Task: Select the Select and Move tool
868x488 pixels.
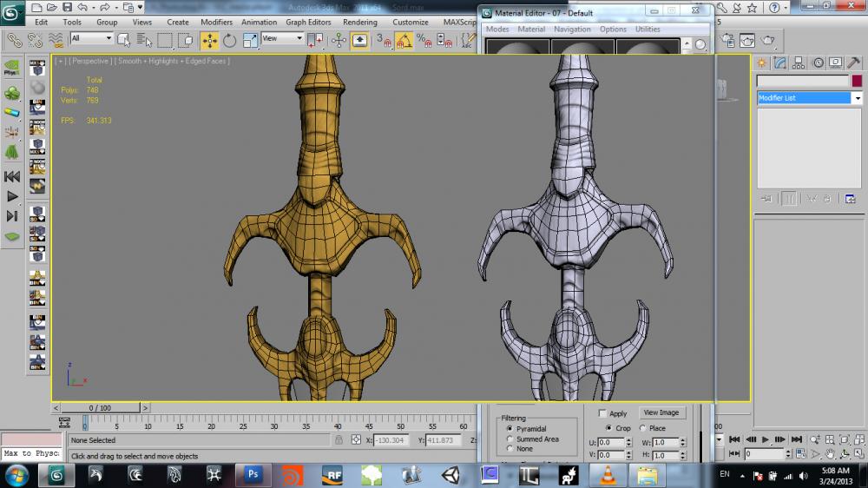Action: click(209, 40)
